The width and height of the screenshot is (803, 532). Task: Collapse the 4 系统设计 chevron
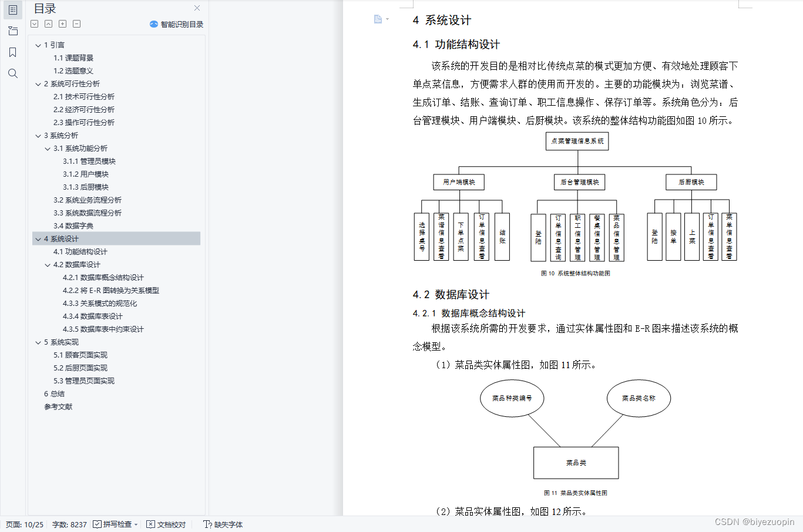(x=38, y=239)
